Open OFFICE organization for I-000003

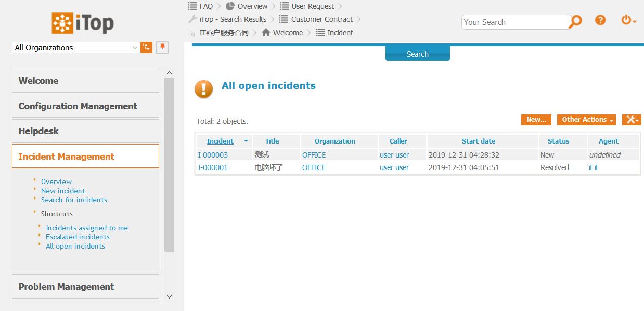click(314, 155)
